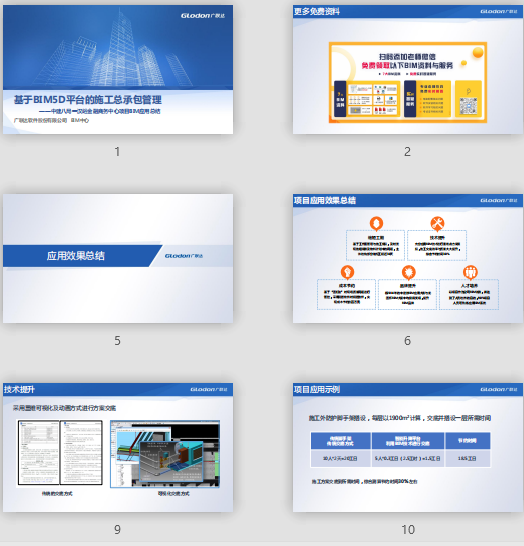Click the QR code on slide 2
The height and width of the screenshot is (546, 524).
(x=468, y=106)
